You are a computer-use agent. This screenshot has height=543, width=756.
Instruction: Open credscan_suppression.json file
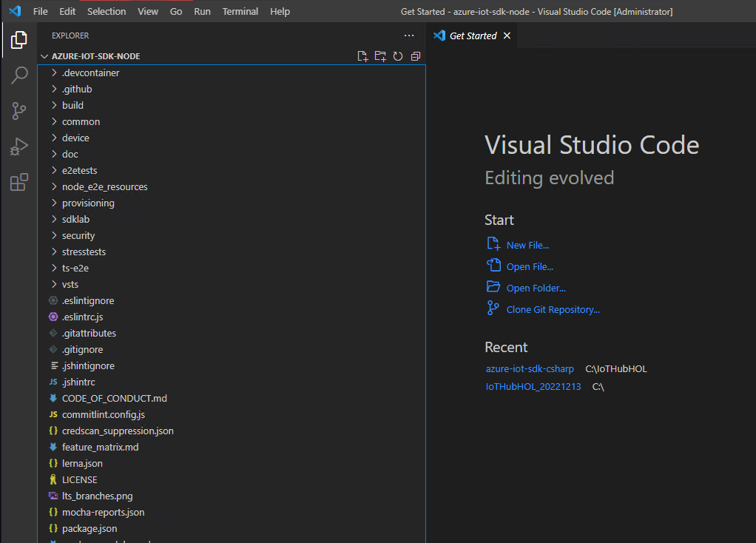click(x=232, y=431)
